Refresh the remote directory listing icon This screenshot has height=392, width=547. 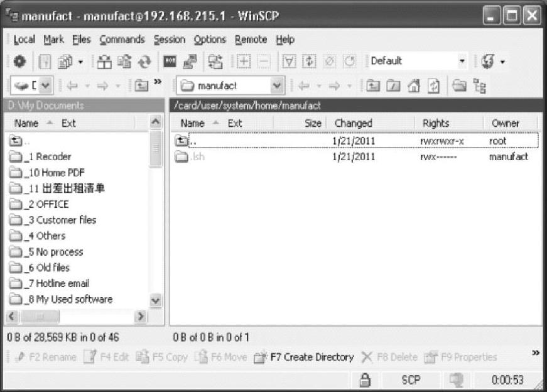(x=433, y=85)
